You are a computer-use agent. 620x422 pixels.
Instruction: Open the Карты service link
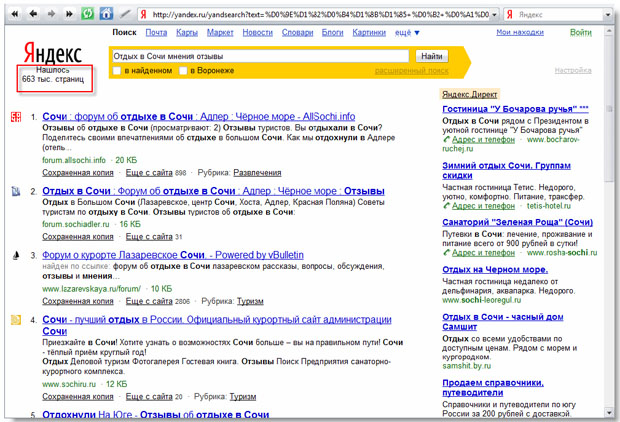(187, 33)
